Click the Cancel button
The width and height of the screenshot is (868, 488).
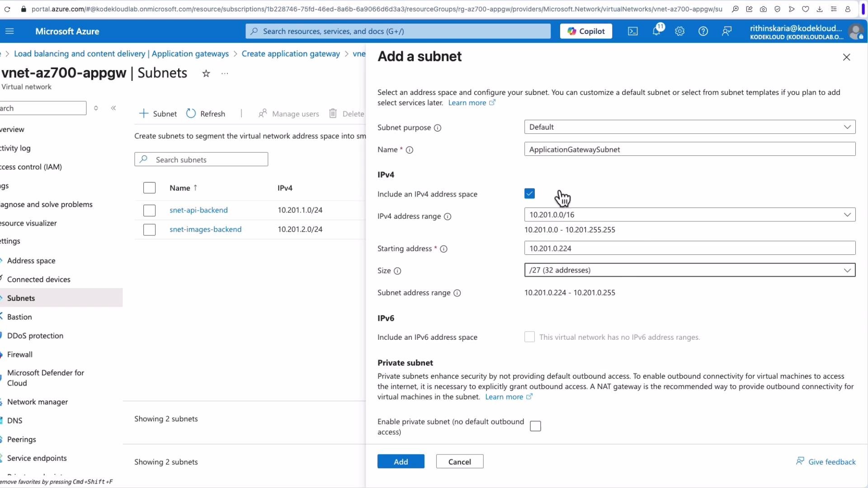[460, 462]
